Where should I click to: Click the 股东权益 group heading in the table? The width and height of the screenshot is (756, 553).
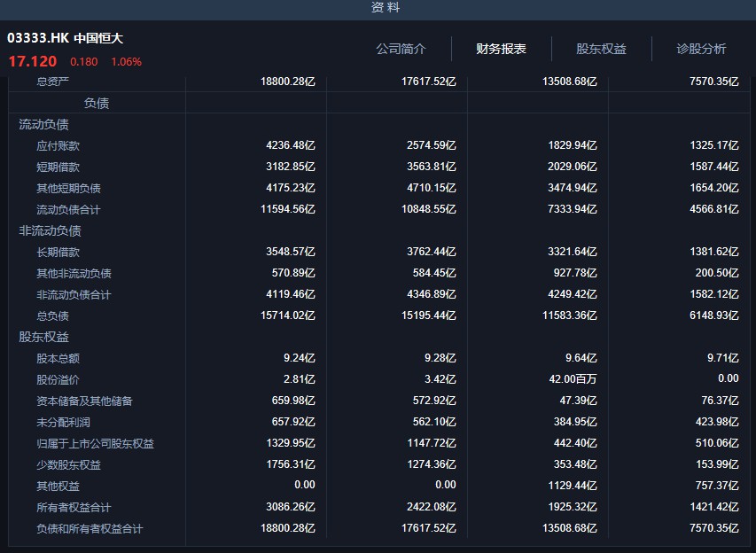tap(44, 337)
